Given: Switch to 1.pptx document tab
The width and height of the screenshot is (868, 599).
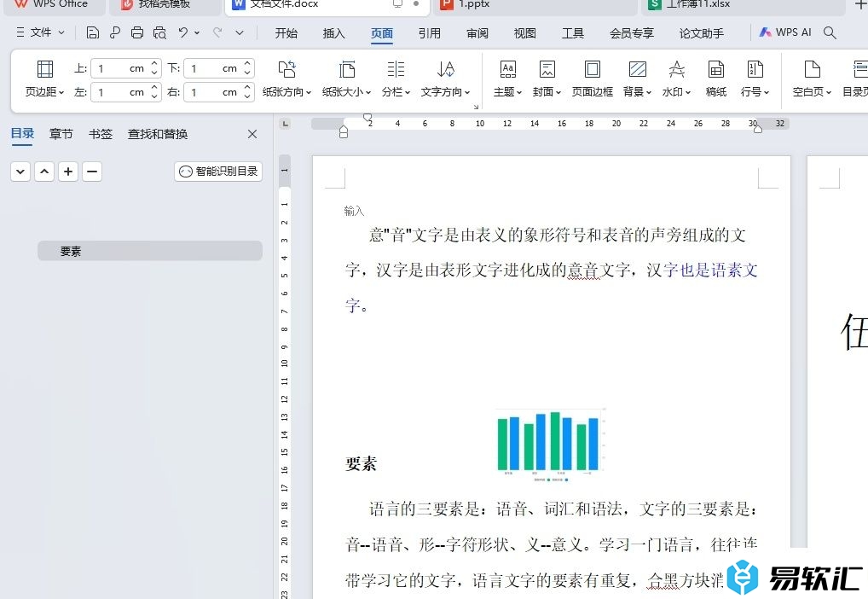Looking at the screenshot, I should pos(535,5).
